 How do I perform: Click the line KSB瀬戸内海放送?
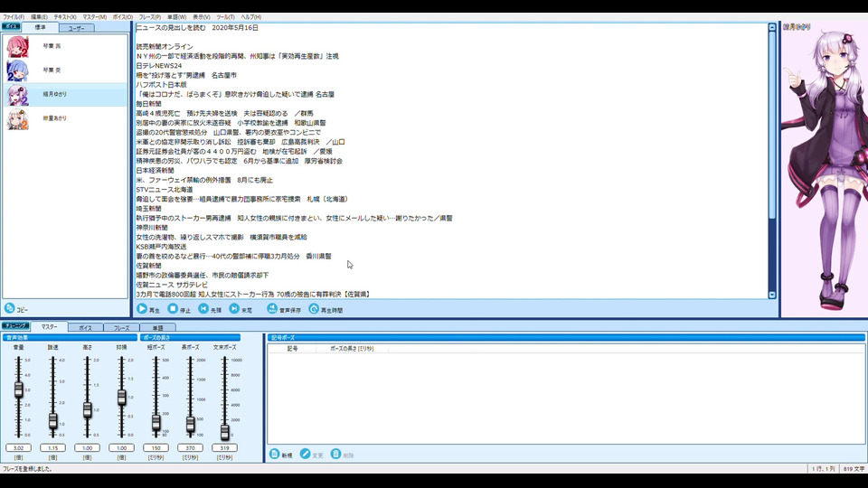161,247
